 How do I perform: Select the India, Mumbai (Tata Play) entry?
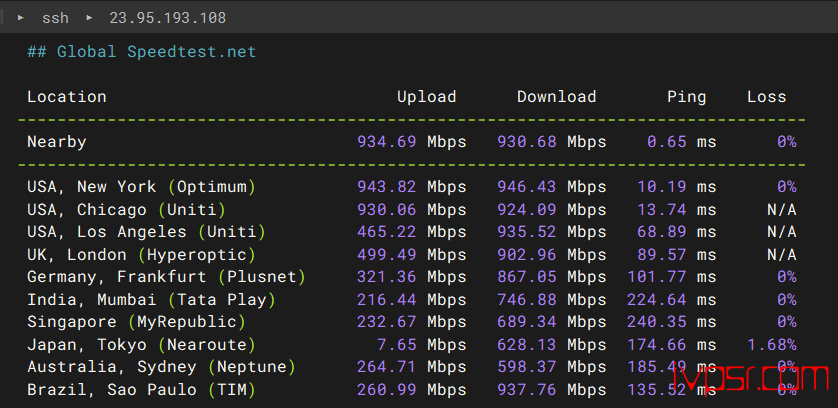coord(151,300)
